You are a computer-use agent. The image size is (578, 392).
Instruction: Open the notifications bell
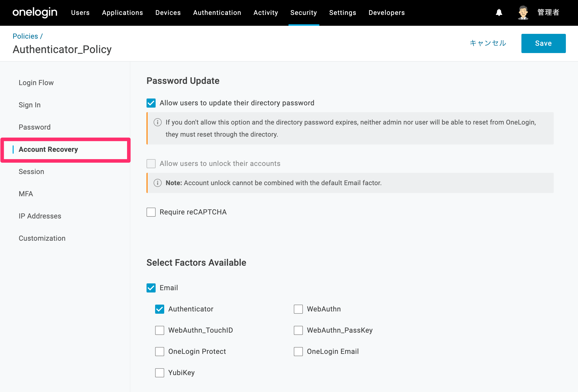(x=499, y=12)
